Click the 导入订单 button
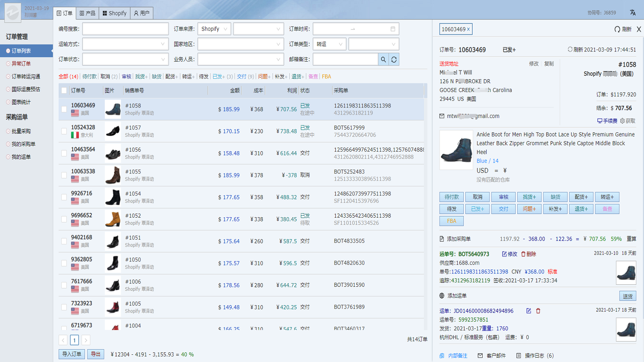 point(72,354)
